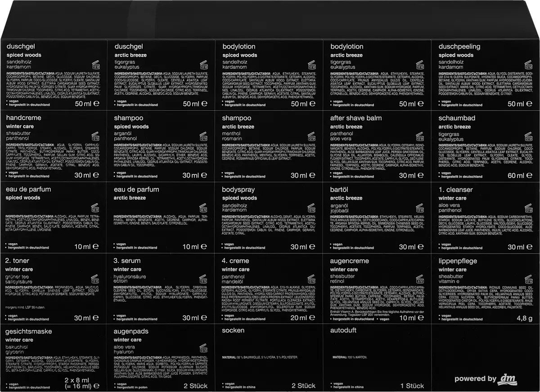Select the jar icon in 3. serum cell

pyautogui.click(x=203, y=279)
